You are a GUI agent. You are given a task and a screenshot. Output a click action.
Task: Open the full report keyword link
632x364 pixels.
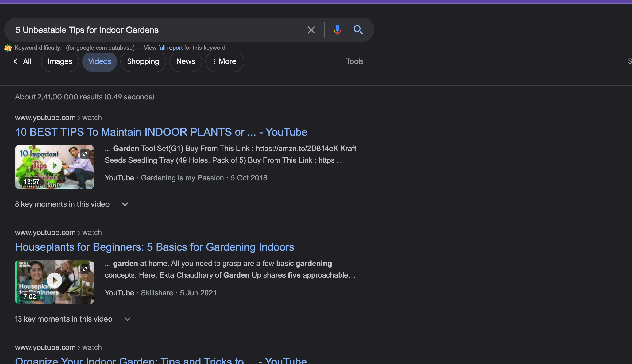[x=170, y=48]
